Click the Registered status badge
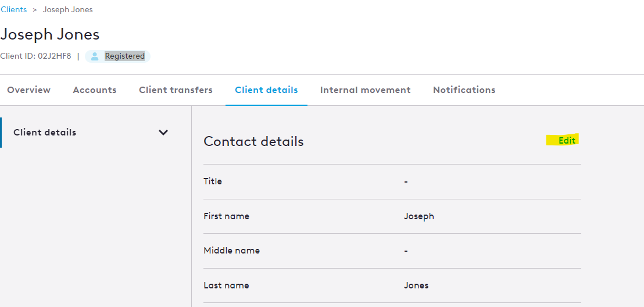Screen dimensions: 644x307 [x=117, y=56]
